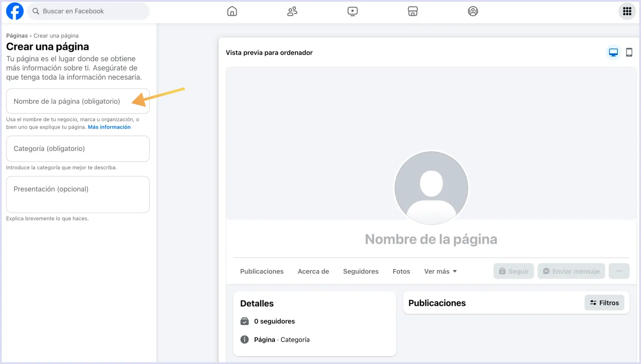Switch preview to mobile view

pyautogui.click(x=630, y=52)
